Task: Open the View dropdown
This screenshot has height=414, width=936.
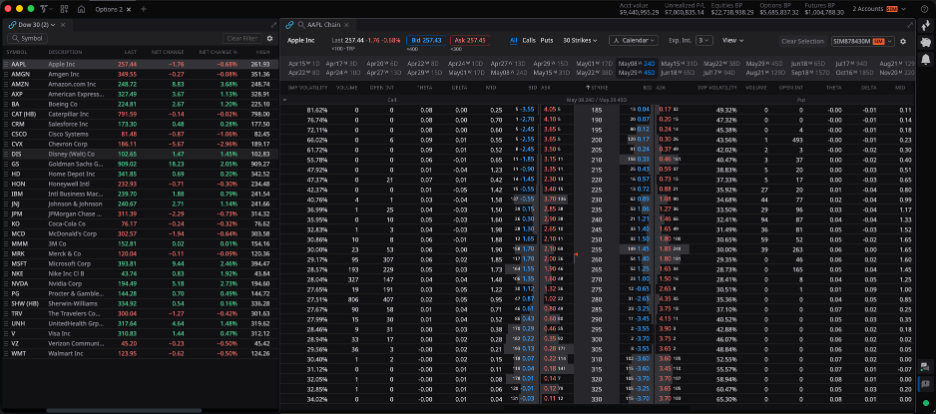Action: 732,41
